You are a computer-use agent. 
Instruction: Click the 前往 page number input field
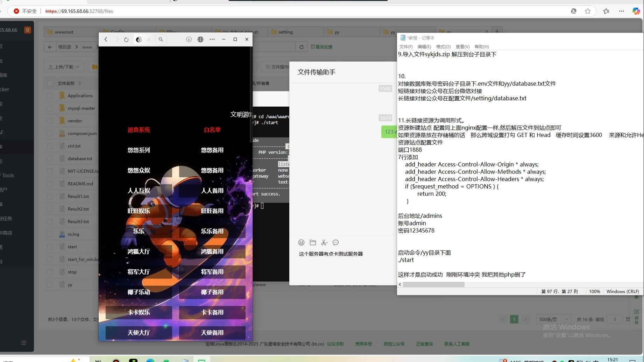615,319
